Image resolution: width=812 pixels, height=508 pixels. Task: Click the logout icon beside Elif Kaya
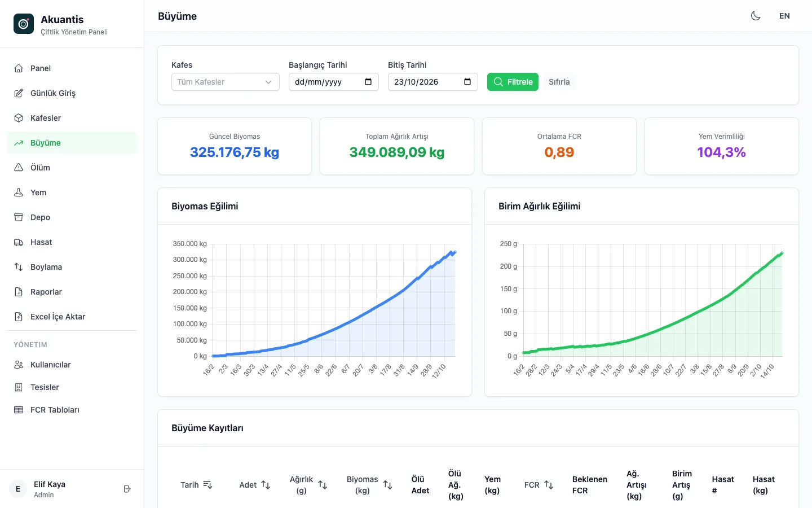point(127,489)
